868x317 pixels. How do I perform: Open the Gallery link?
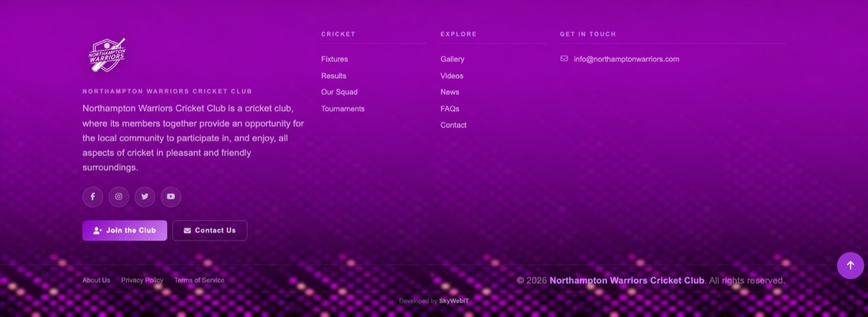point(453,59)
